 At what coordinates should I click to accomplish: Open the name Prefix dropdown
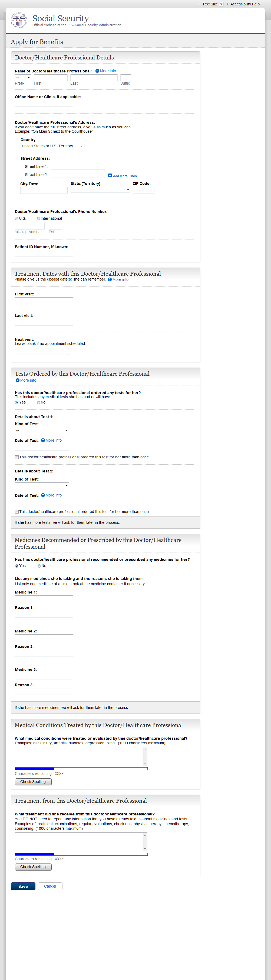[23, 78]
